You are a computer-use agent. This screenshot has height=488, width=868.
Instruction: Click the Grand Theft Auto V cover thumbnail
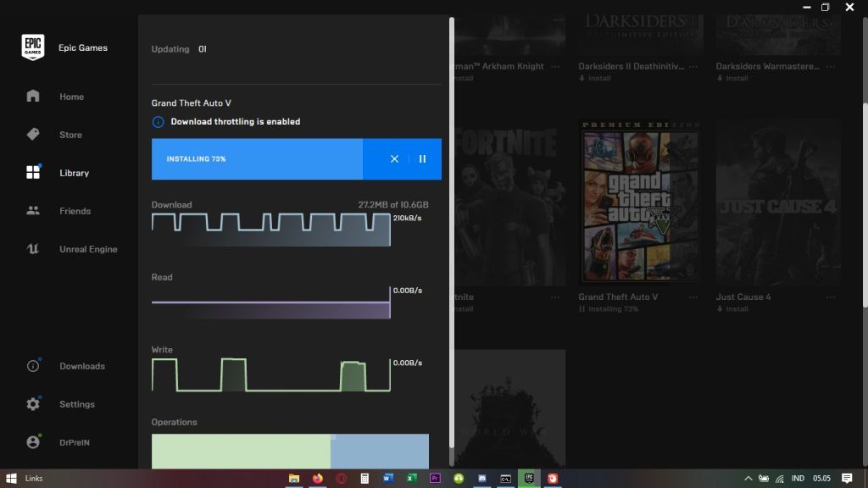[x=640, y=201]
